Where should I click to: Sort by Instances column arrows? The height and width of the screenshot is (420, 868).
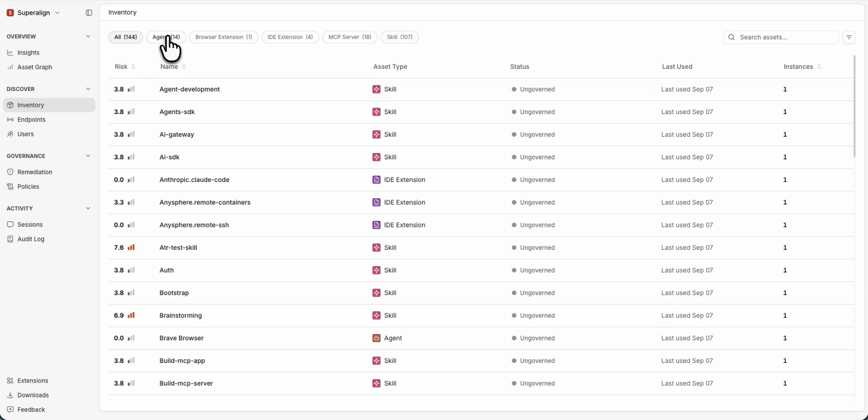819,67
